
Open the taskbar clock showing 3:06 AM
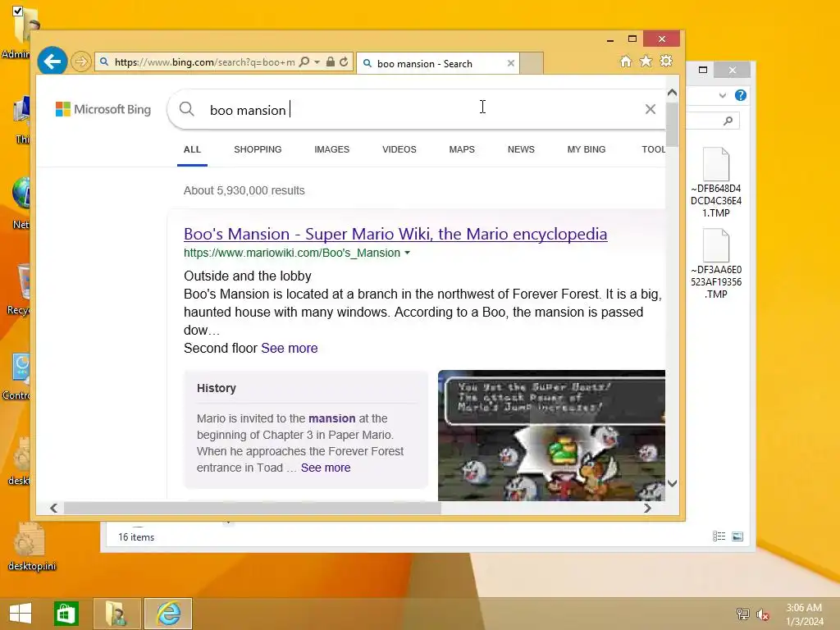[804, 614]
